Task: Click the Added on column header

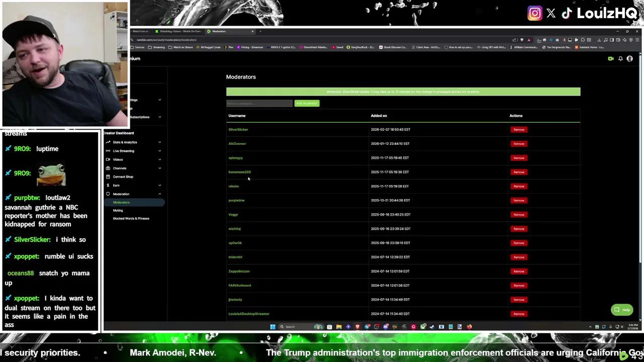Action: 379,116
